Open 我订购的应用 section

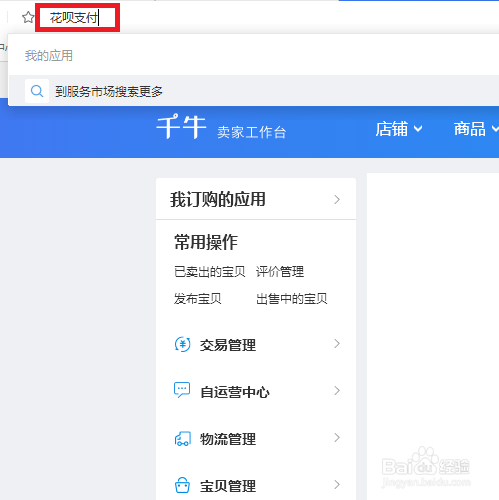(x=256, y=199)
